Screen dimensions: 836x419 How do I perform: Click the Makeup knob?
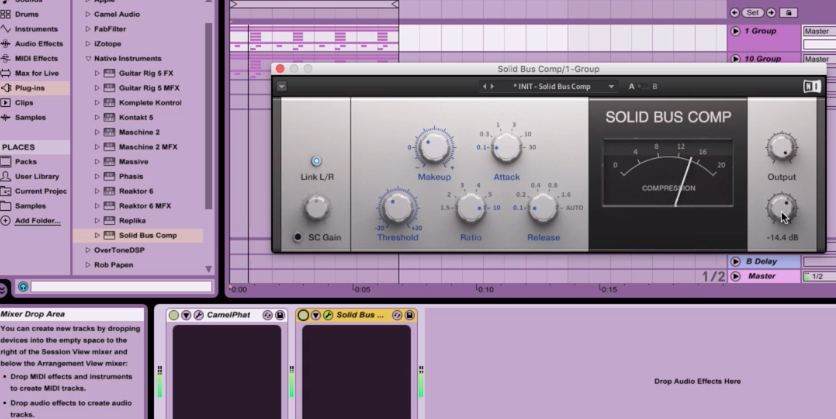pos(434,147)
